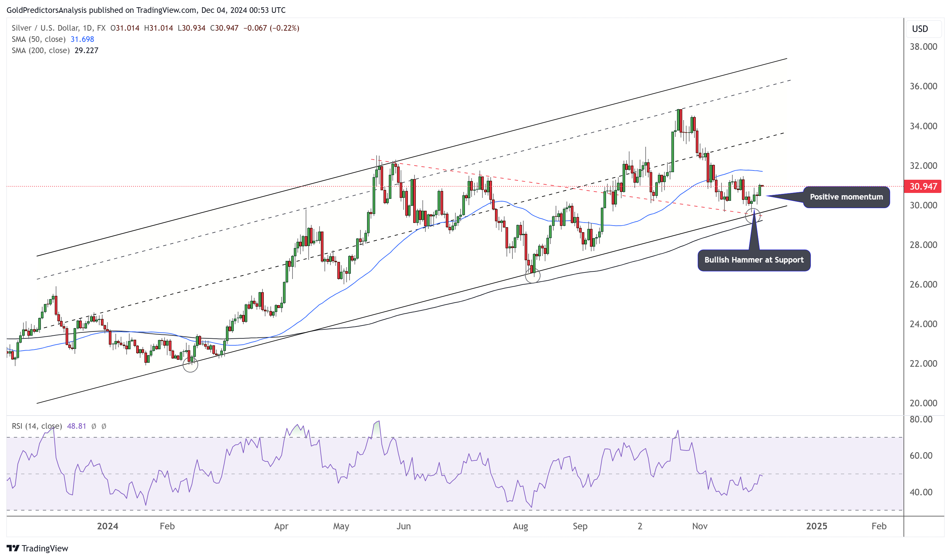951x560 pixels.
Task: Click the 1D timeframe in chart legend
Action: pos(87,28)
